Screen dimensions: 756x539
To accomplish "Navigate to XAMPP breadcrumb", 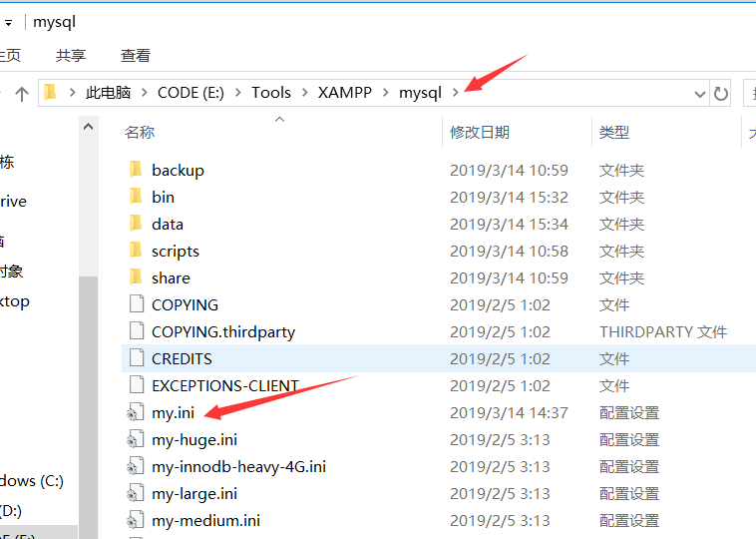I will point(345,92).
